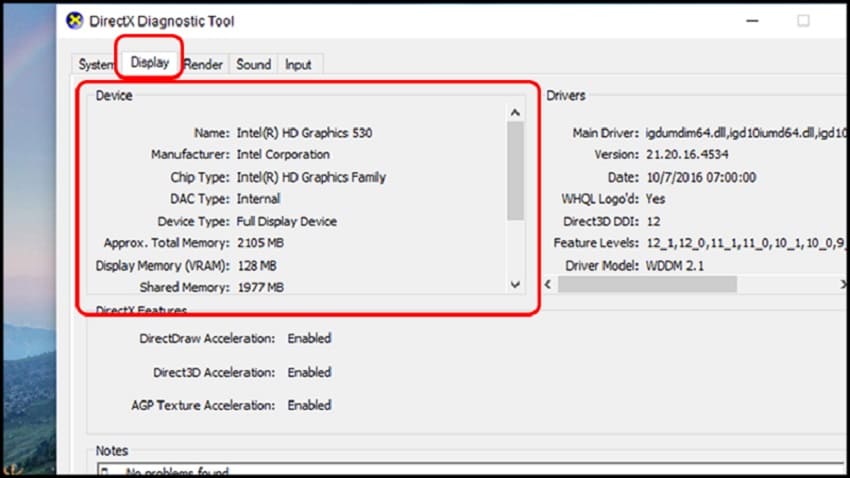Click the Main Driver file names value
The width and height of the screenshot is (850, 478).
746,133
